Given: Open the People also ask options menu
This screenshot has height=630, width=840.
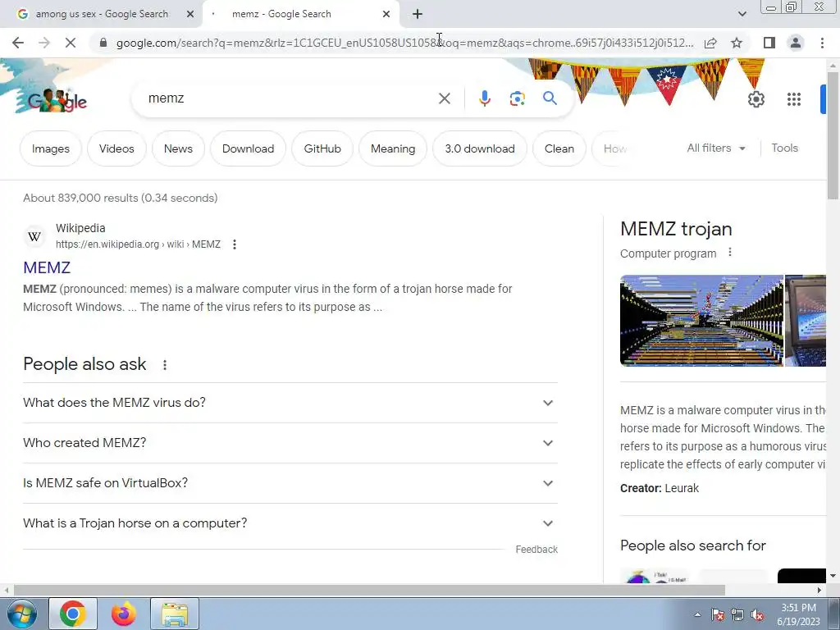Looking at the screenshot, I should click(164, 365).
